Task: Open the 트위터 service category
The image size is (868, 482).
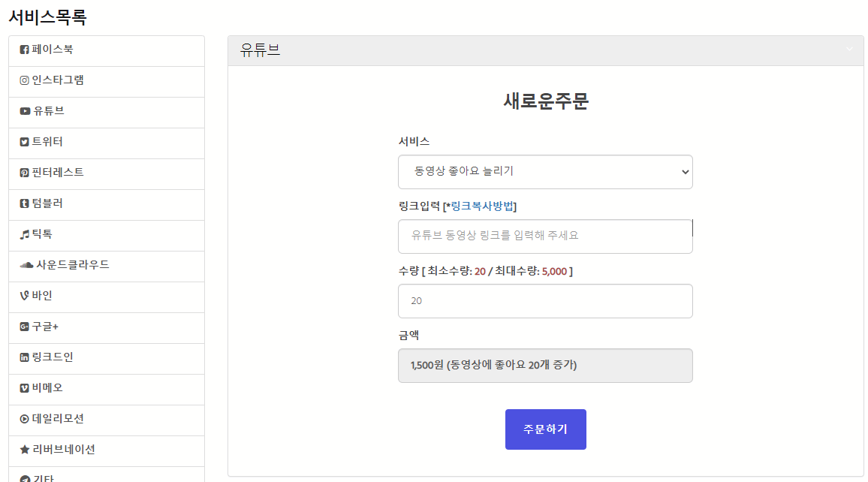Action: coord(107,143)
